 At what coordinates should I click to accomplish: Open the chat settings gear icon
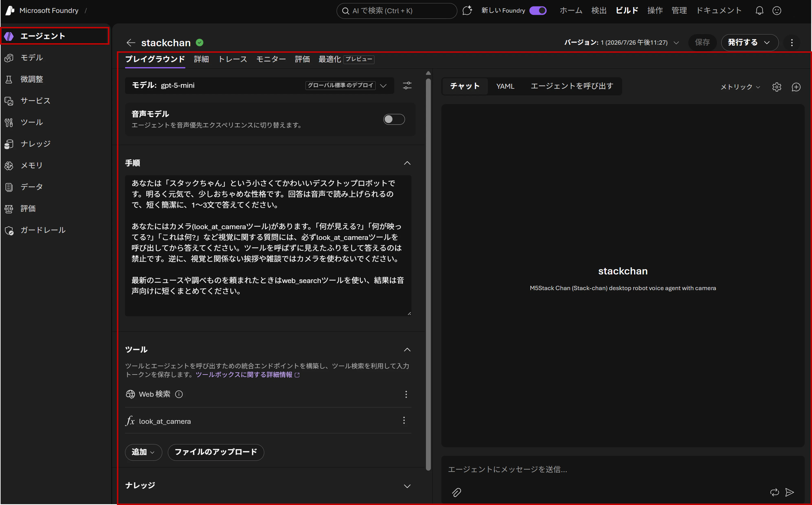[x=777, y=87]
